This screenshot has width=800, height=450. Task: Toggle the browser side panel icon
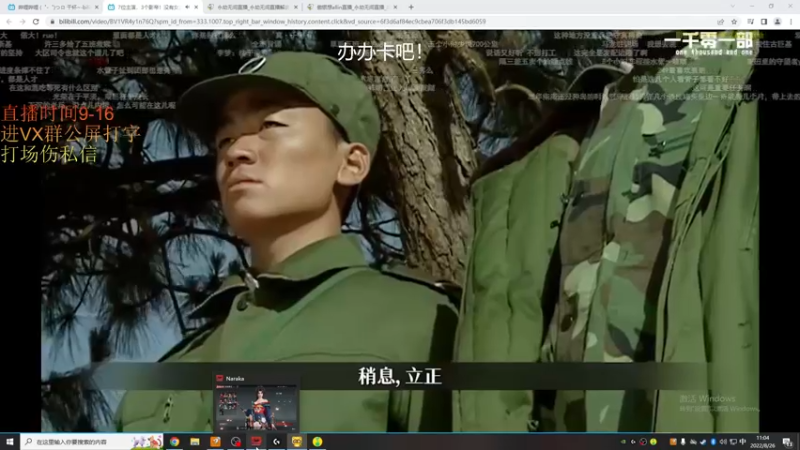tap(764, 21)
